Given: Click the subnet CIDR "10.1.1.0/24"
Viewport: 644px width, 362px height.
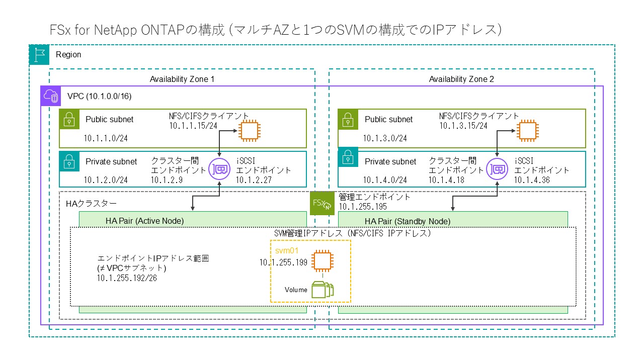Looking at the screenshot, I should click(106, 138).
